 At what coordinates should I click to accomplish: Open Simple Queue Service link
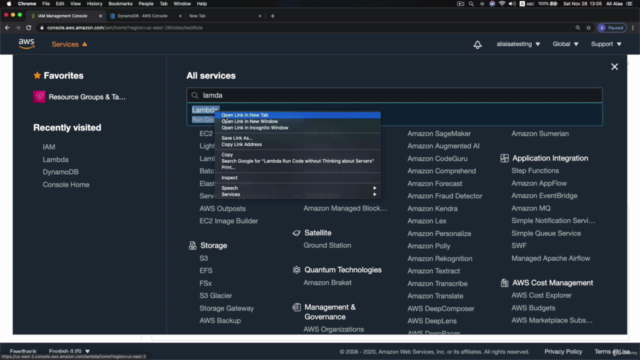(546, 233)
